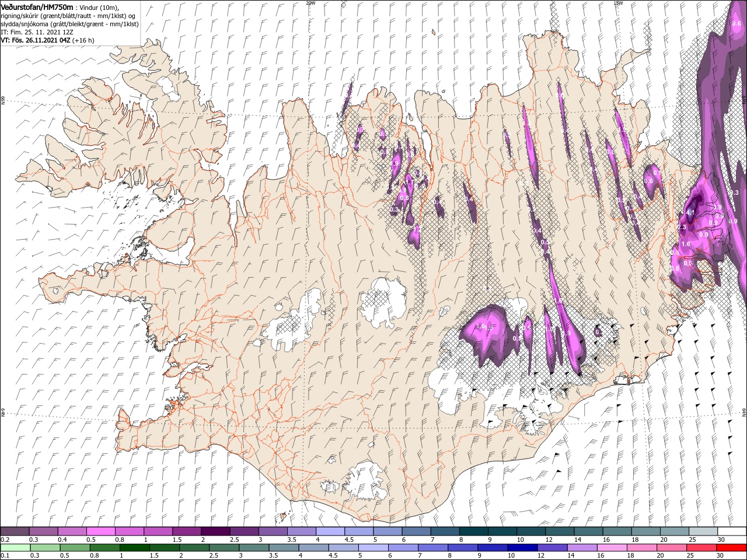Click the Veðurstofan/HM750m map title
This screenshot has height=560, width=747.
[x=37, y=6]
